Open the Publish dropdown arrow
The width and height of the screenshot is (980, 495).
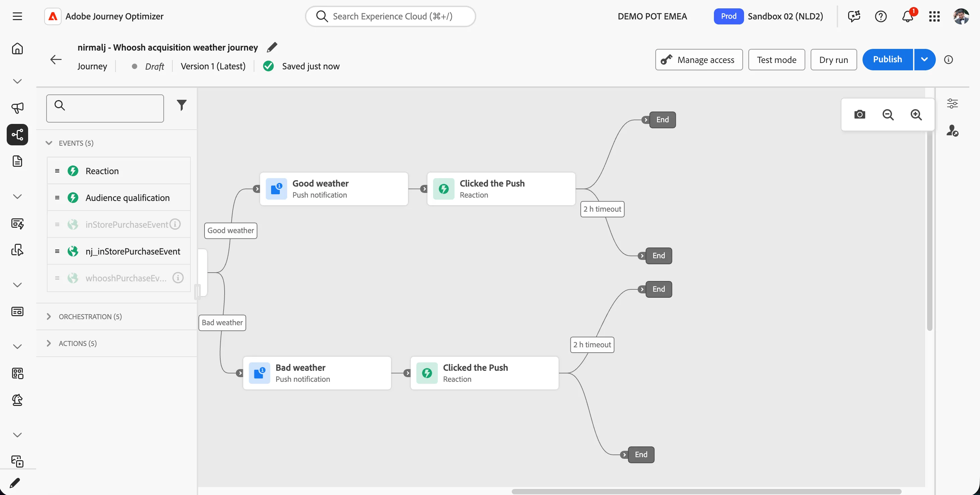[x=924, y=60]
